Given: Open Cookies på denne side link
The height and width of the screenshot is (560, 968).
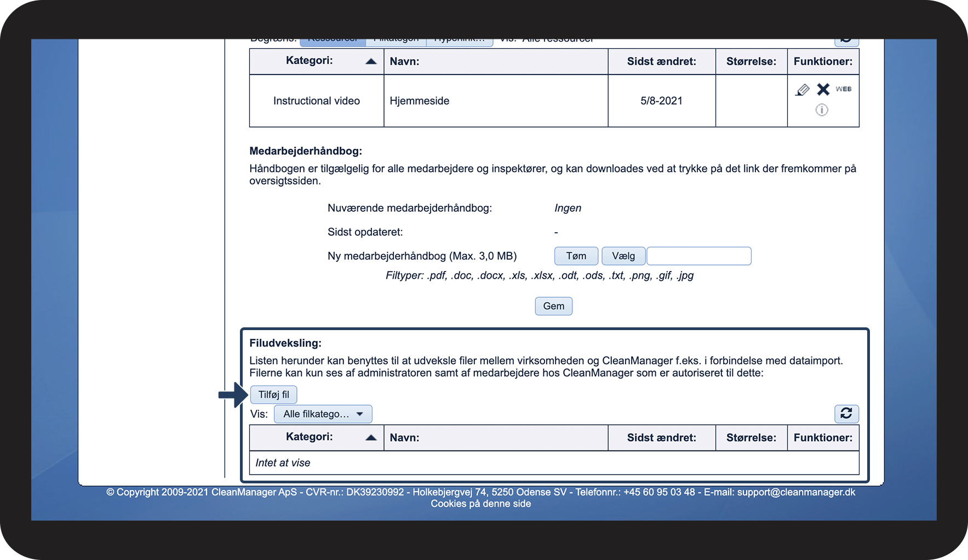Looking at the screenshot, I should tap(481, 504).
